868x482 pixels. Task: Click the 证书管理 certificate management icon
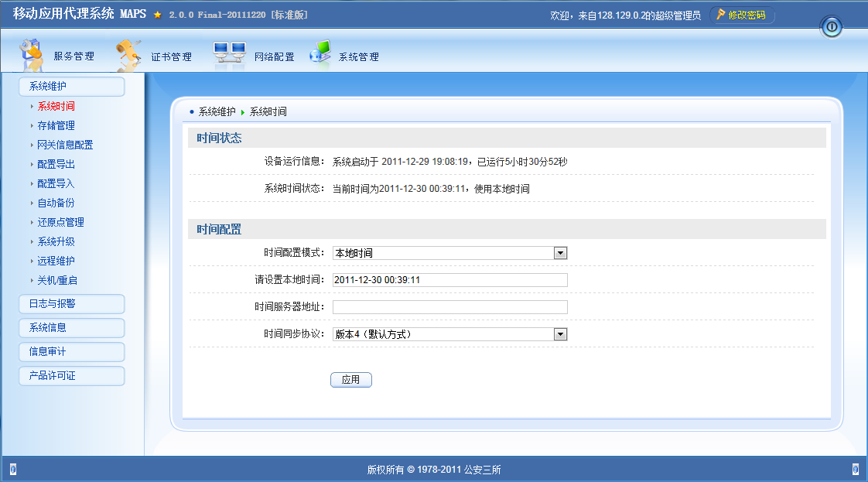tap(128, 53)
